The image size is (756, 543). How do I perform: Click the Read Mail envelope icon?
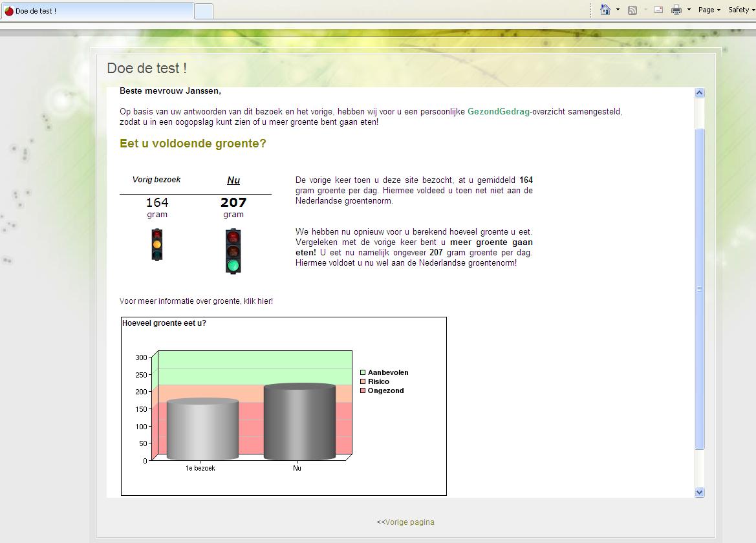[658, 10]
